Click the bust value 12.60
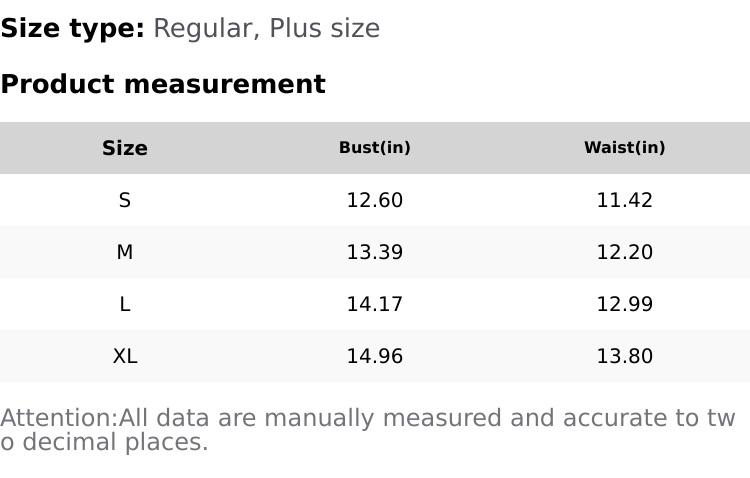Screen dimensions: 750x478 pyautogui.click(x=375, y=200)
